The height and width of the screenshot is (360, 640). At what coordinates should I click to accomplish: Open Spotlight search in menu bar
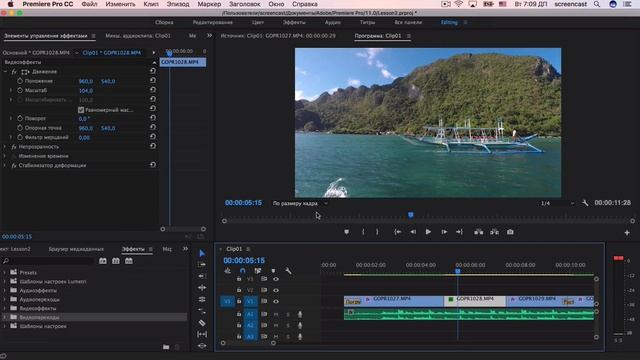(597, 4)
